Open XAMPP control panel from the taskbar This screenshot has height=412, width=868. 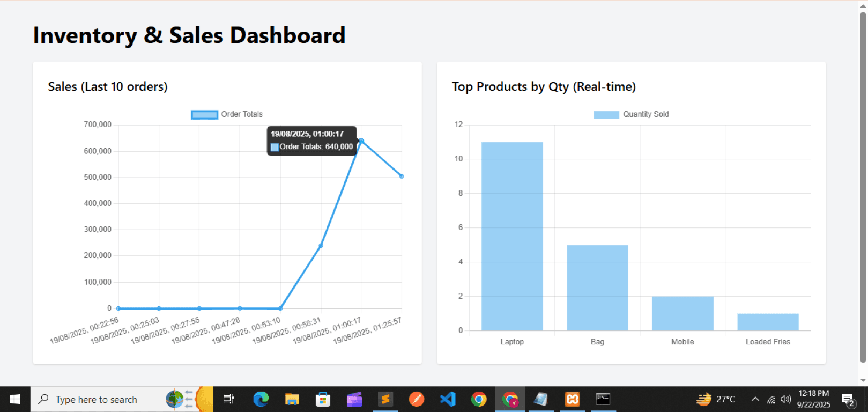[x=572, y=399]
